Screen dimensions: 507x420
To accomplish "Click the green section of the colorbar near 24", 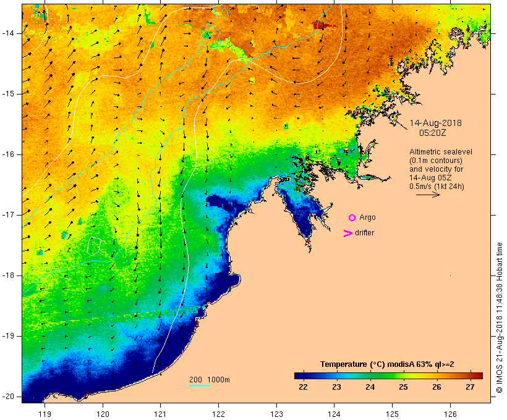I will [370, 376].
